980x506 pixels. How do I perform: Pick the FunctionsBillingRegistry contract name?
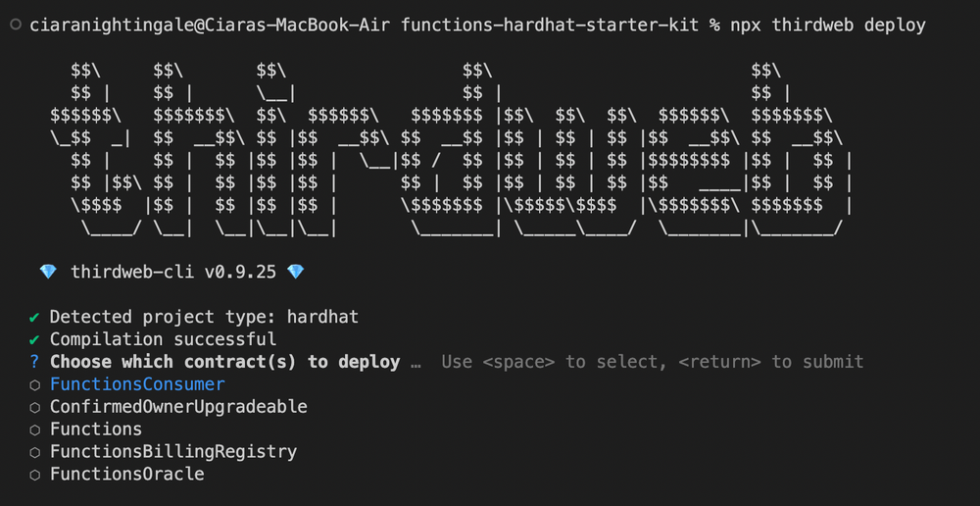[173, 452]
